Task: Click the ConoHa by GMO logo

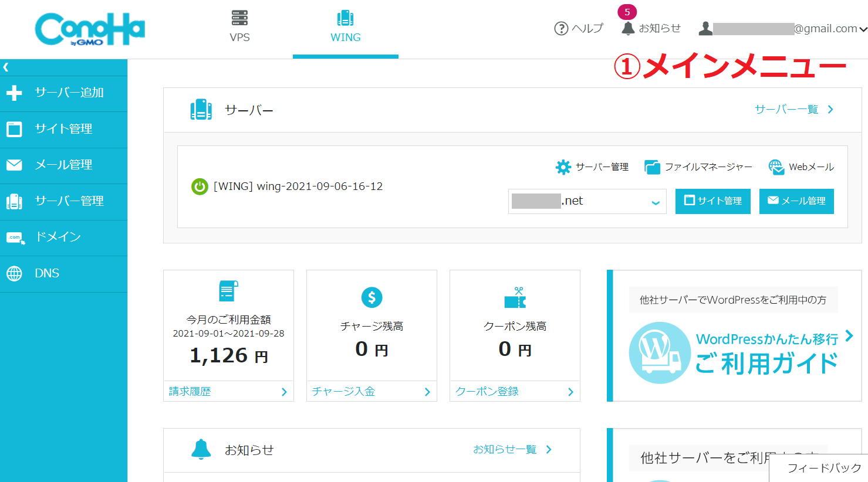Action: tap(90, 29)
